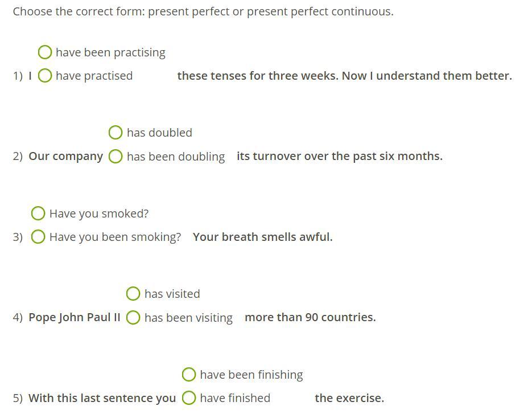Click the 'Have you been smoking?' label text

coord(116,237)
